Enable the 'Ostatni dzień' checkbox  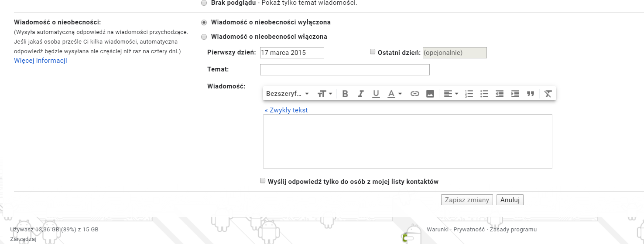pyautogui.click(x=373, y=51)
